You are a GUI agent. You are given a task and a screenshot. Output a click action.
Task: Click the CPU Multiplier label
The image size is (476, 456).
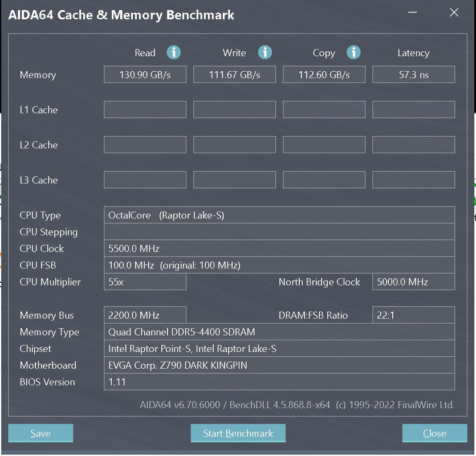tap(50, 282)
